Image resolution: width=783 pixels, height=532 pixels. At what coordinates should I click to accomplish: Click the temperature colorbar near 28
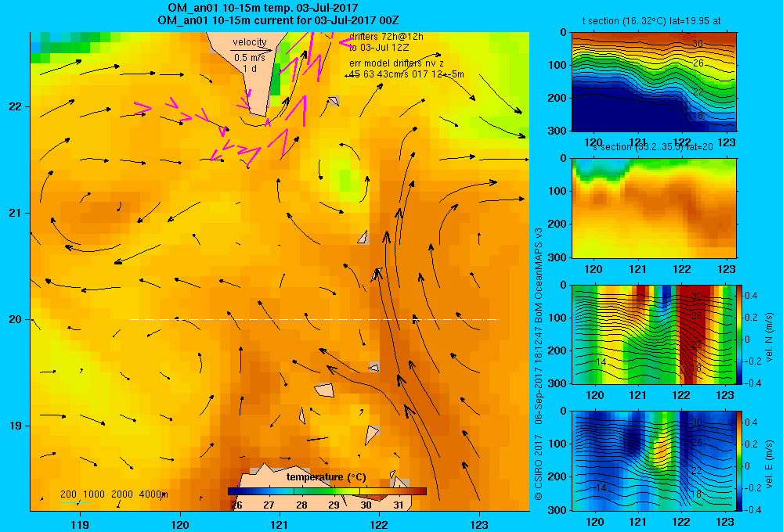click(301, 491)
